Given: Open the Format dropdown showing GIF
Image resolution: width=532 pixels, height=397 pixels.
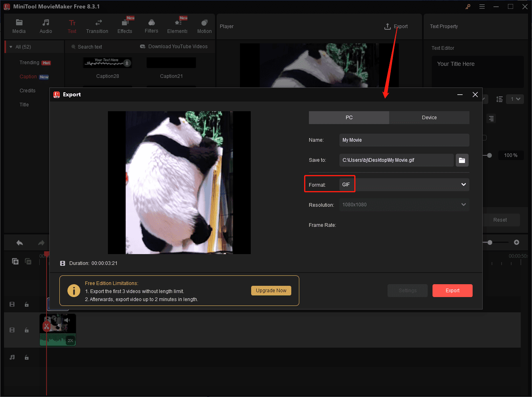Looking at the screenshot, I should [404, 185].
